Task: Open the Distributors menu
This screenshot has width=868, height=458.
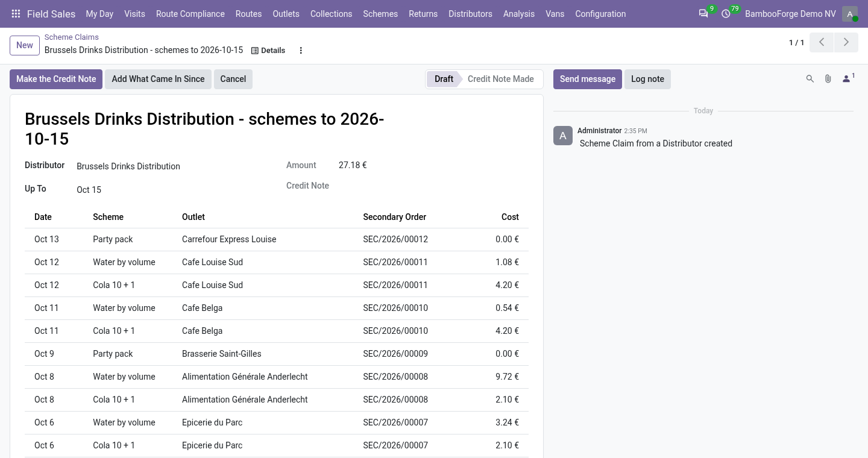Action: click(x=470, y=14)
